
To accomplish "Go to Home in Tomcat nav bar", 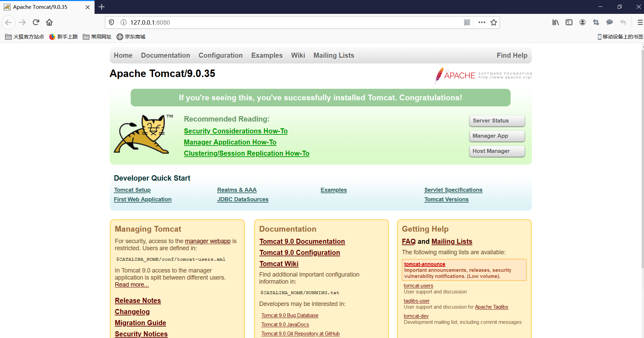I will click(123, 55).
